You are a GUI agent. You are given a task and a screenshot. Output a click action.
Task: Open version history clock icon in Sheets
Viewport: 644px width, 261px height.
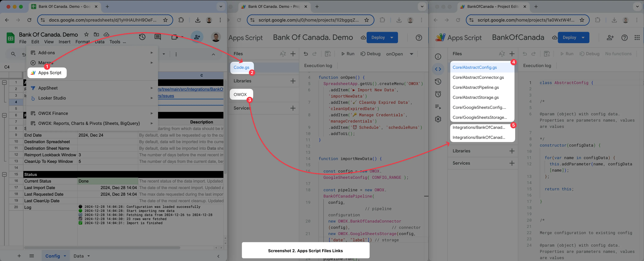(142, 37)
